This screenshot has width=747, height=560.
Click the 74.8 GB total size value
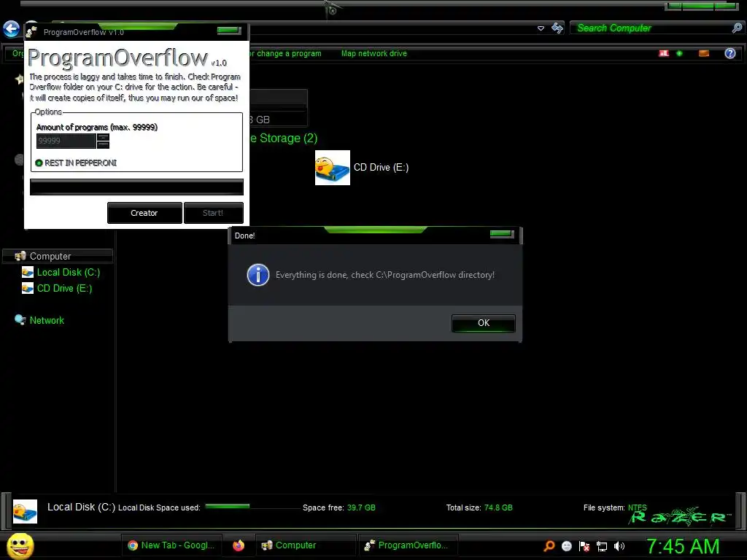coord(498,507)
